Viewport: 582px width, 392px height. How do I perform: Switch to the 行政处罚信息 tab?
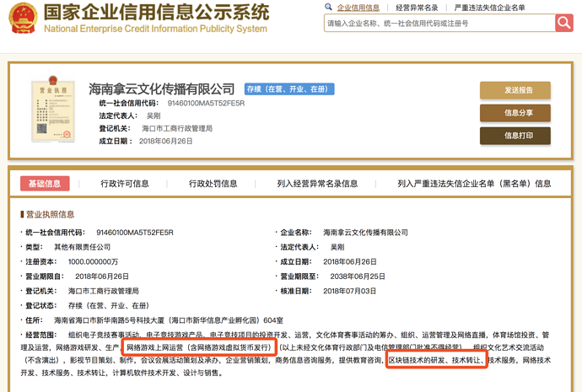coord(213,184)
